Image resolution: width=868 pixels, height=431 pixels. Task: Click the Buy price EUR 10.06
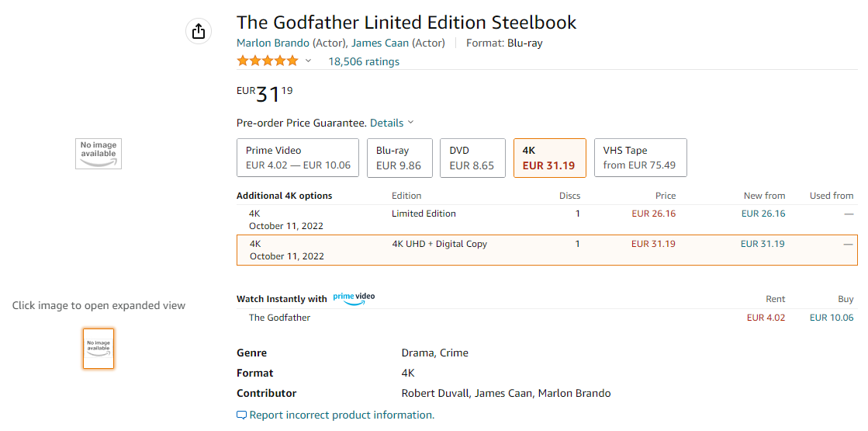click(x=832, y=318)
